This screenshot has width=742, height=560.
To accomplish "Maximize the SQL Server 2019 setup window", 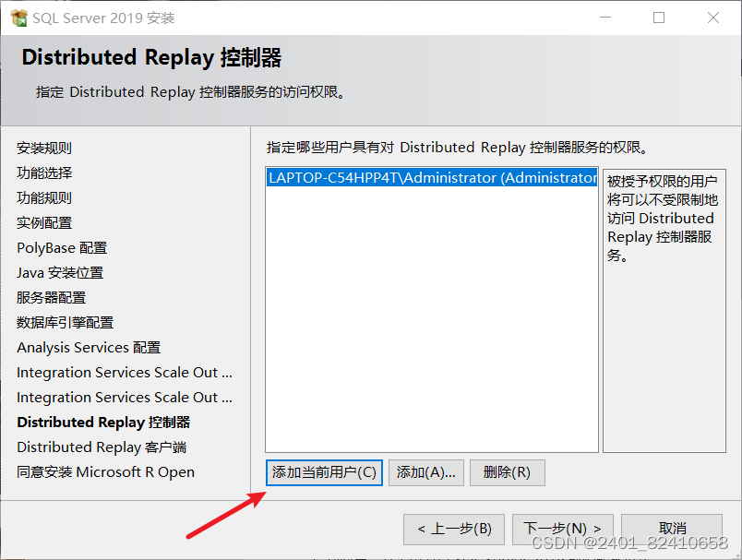I will 659,18.
